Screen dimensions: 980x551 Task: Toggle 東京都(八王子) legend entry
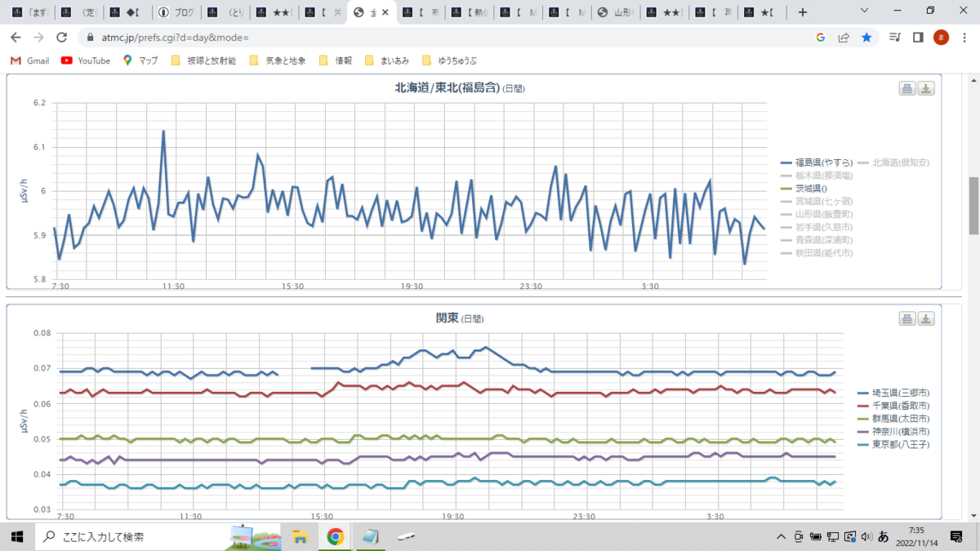893,445
